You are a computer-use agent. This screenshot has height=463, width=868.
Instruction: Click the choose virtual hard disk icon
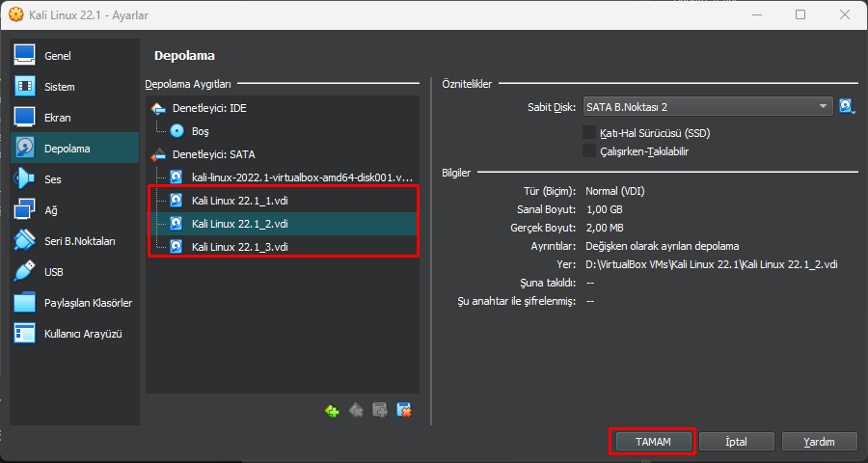click(847, 106)
